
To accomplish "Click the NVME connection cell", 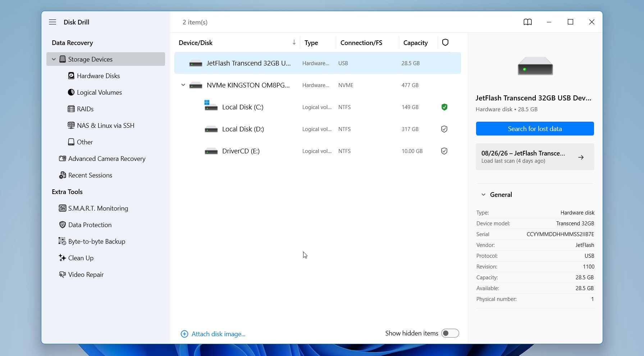I will pos(346,85).
